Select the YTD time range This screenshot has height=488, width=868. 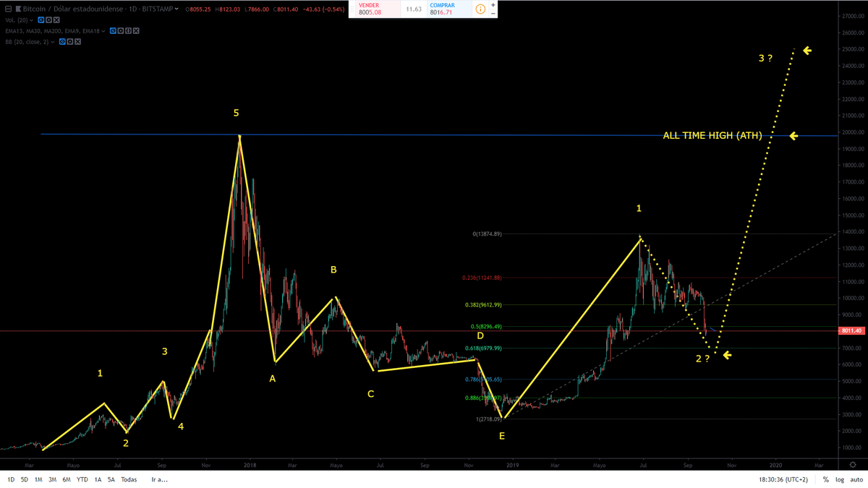(82, 479)
